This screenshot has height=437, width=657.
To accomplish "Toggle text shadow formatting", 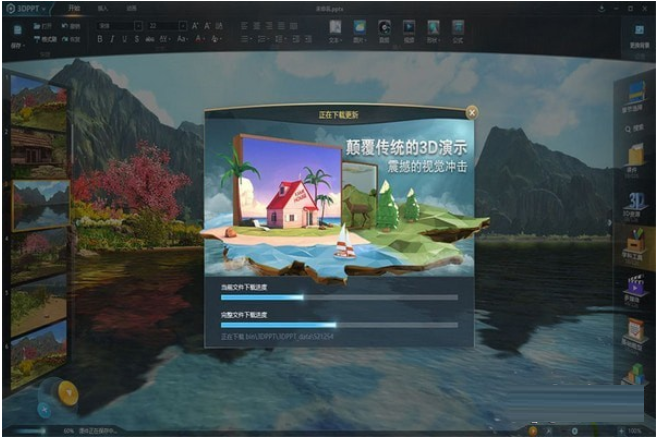I will (137, 39).
